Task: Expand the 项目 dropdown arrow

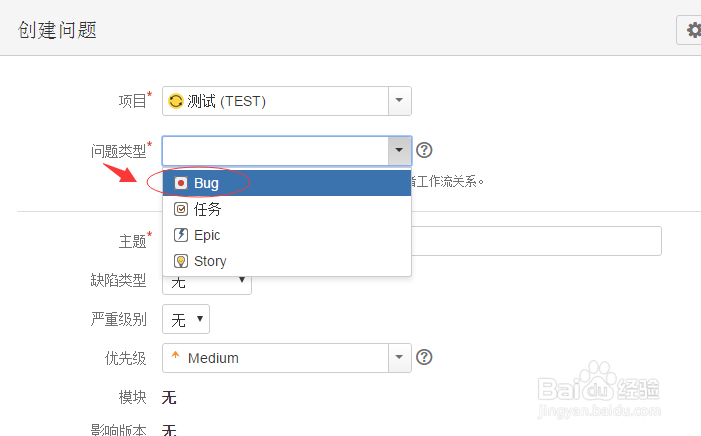Action: click(399, 101)
